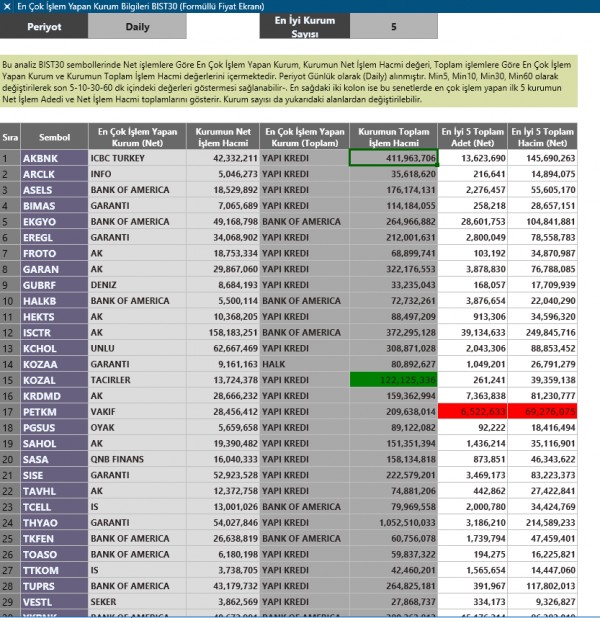Select the GUBRF symbol cell

coord(54,285)
